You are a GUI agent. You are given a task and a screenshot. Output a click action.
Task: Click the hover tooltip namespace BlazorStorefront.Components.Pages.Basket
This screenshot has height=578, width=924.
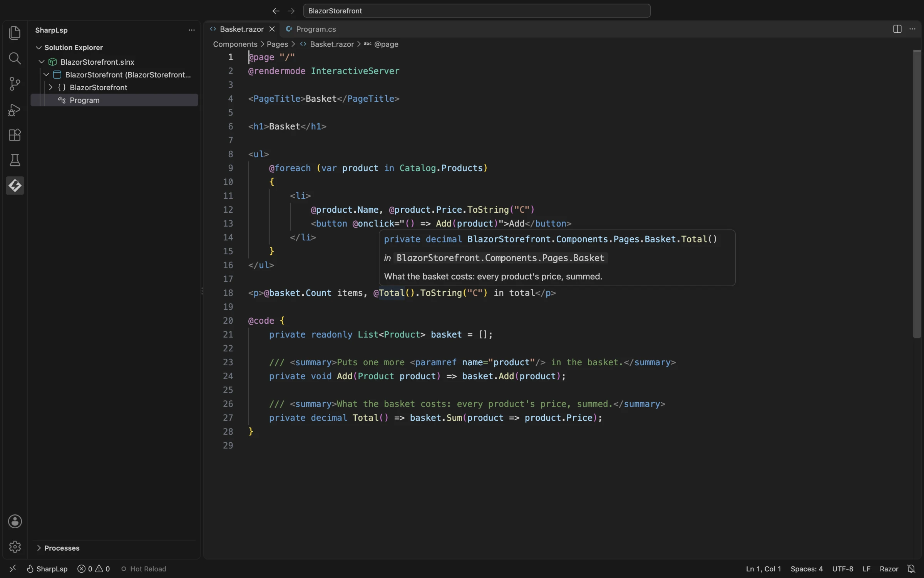[500, 258]
